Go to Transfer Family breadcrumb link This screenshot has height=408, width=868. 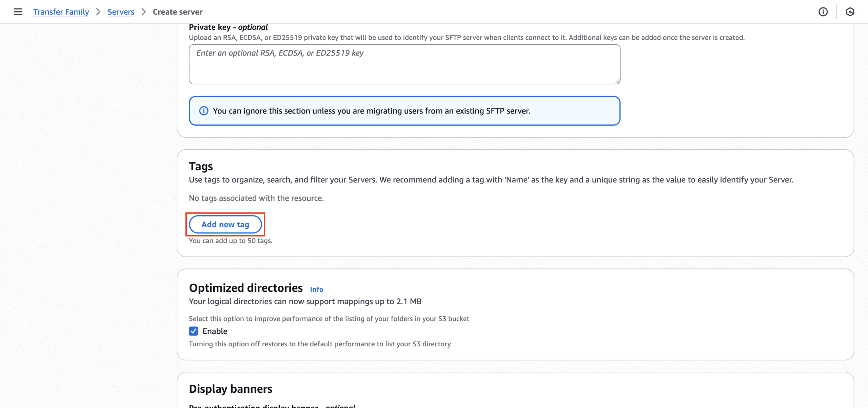tap(61, 12)
